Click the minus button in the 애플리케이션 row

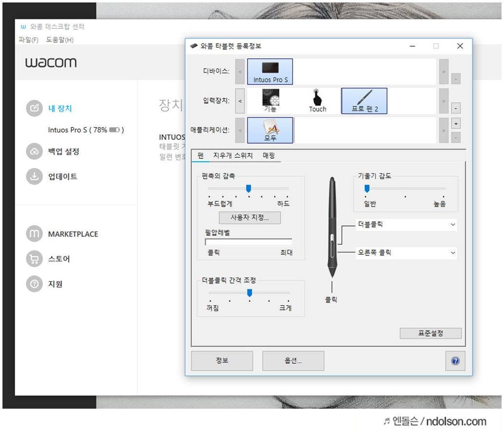point(456,137)
